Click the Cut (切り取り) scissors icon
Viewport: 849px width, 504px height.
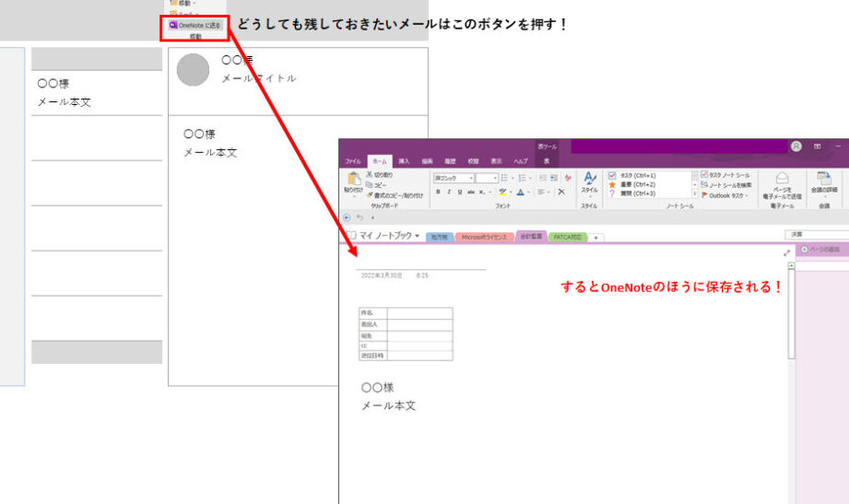click(370, 175)
